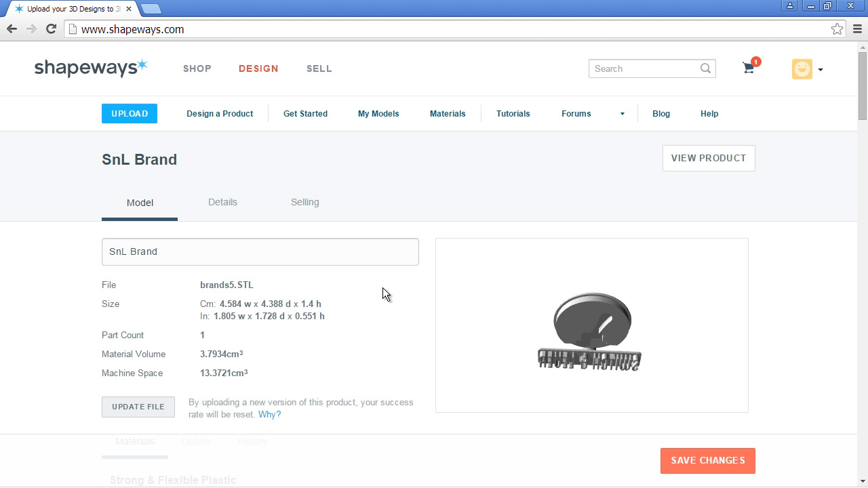Open the Get Started link
Screen dimensions: 868x488
[x=305, y=114]
